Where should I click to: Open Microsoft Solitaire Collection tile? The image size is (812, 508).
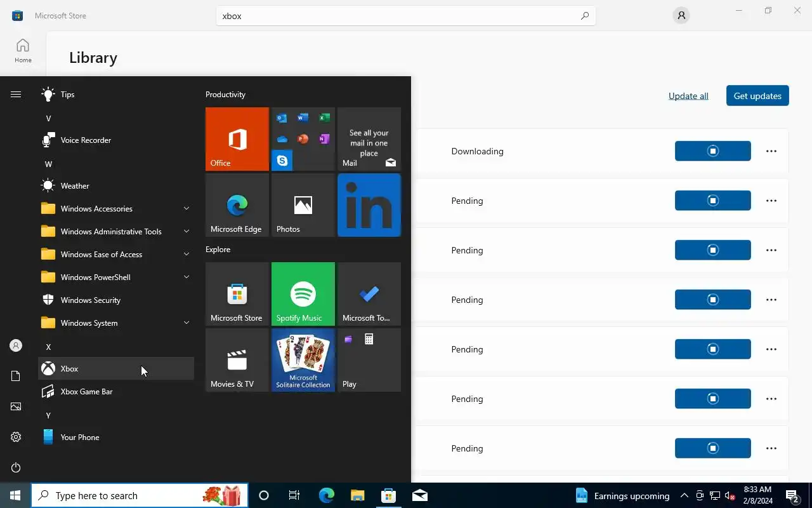pyautogui.click(x=303, y=360)
